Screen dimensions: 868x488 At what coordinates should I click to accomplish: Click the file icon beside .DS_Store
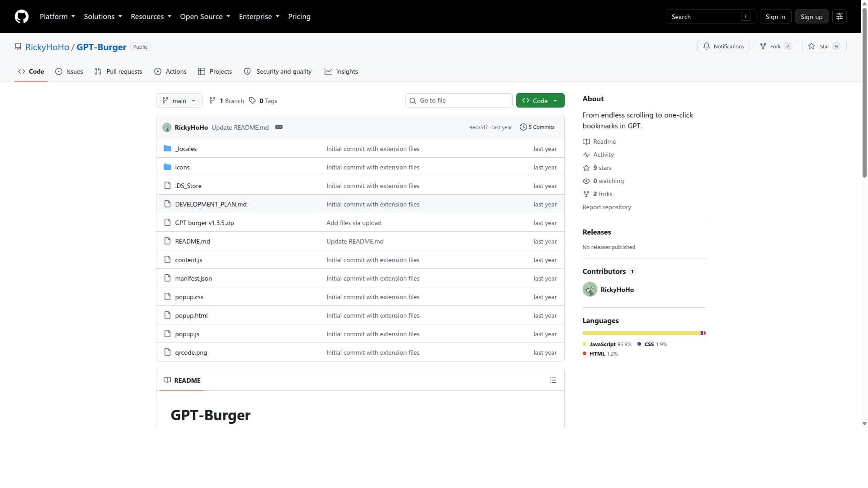pyautogui.click(x=167, y=186)
